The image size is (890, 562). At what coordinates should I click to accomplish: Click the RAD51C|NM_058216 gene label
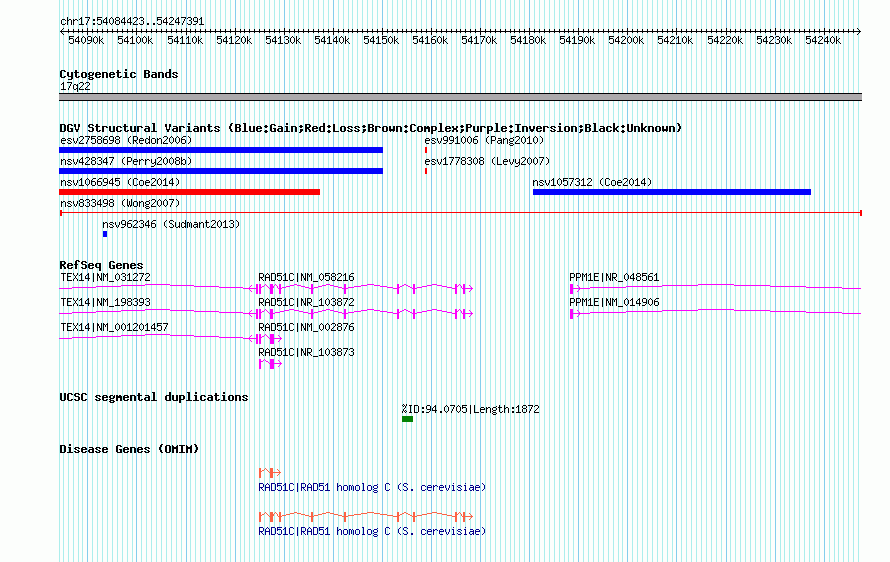point(306,277)
